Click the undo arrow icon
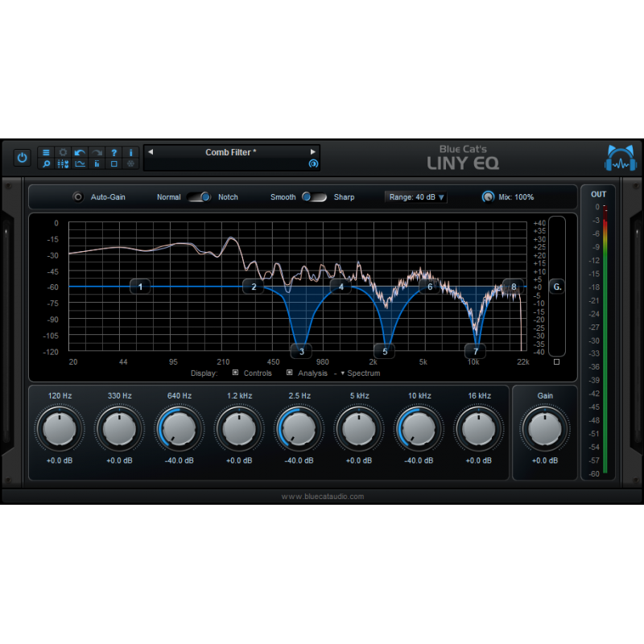644x644 pixels. coord(78,152)
